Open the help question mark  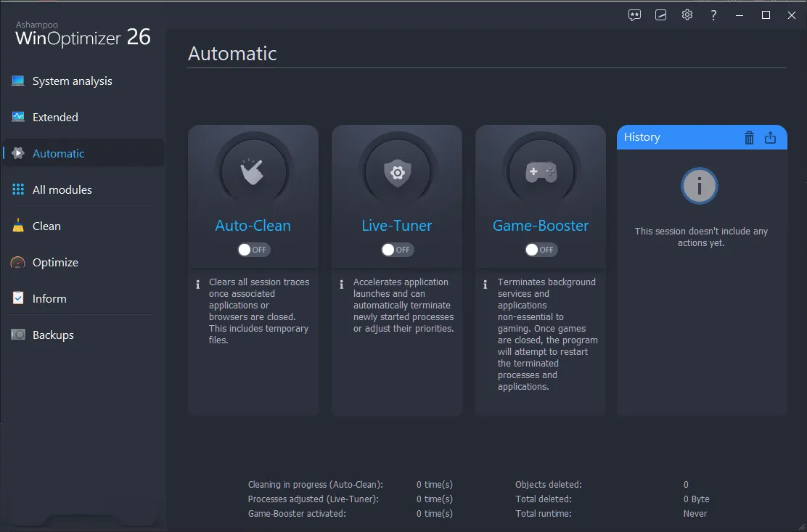[x=713, y=15]
